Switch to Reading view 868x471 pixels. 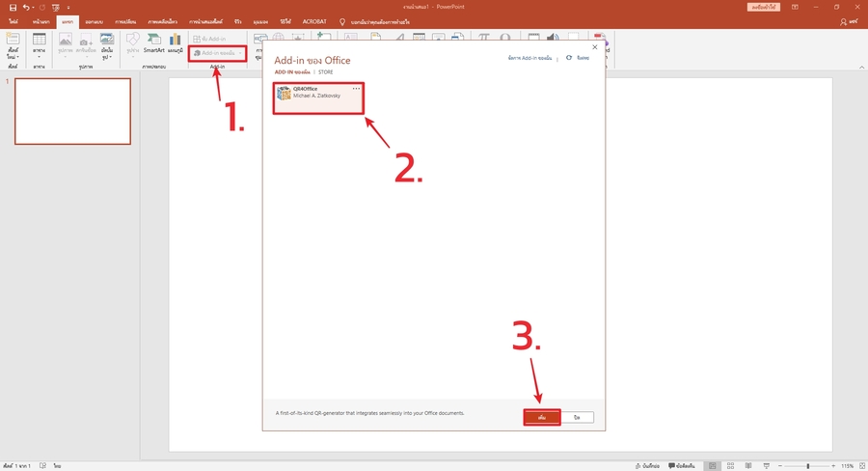click(x=748, y=466)
